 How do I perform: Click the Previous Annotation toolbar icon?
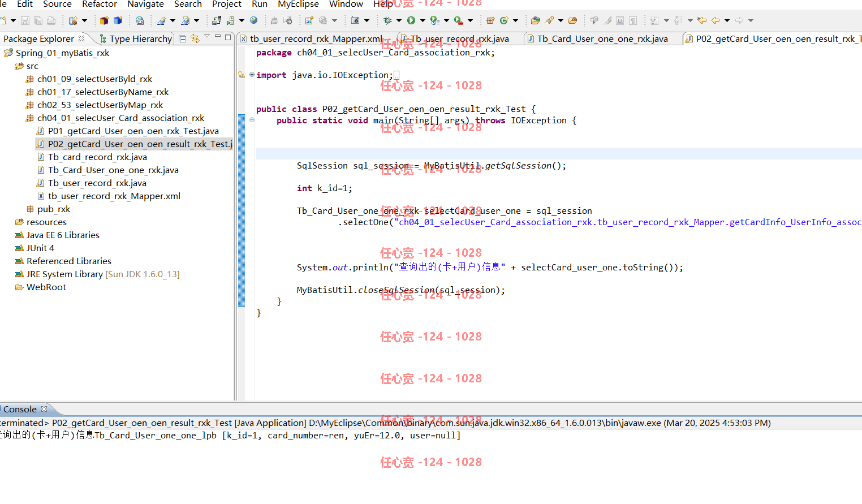(679, 20)
